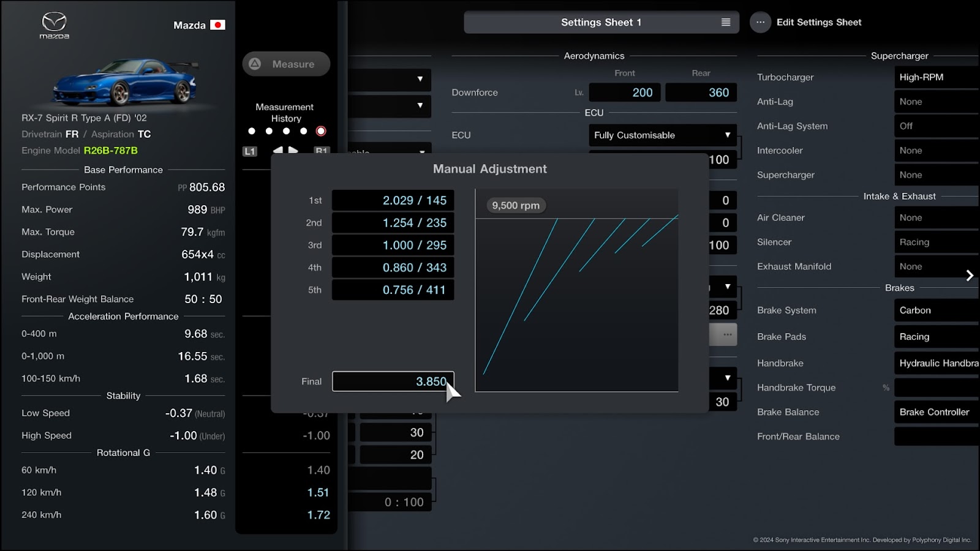This screenshot has width=980, height=551.
Task: Click the Mazda logo icon
Action: 54,26
